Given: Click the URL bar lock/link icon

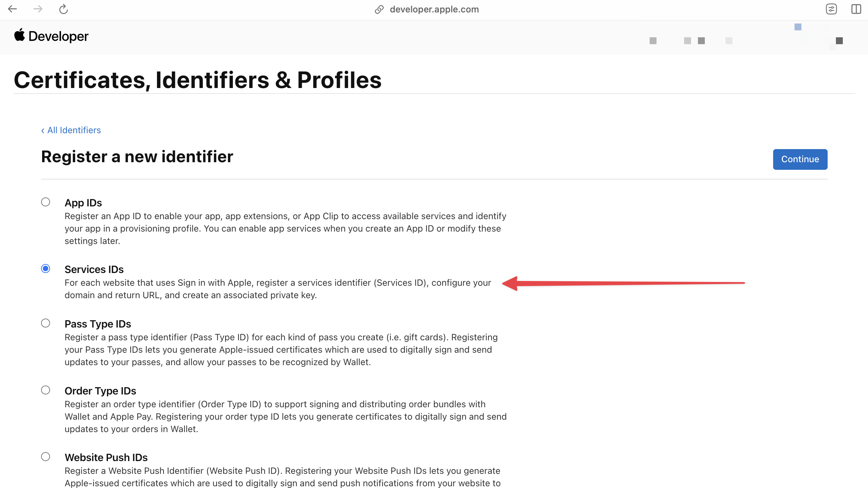Looking at the screenshot, I should point(378,9).
